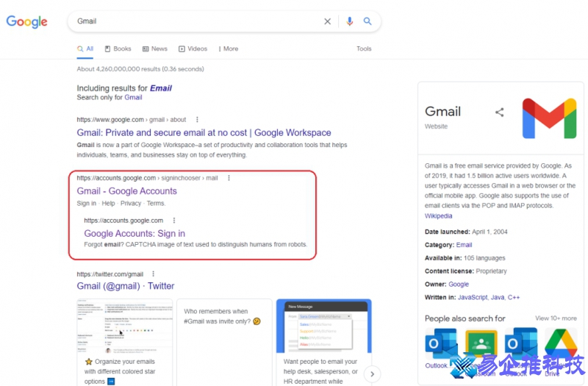This screenshot has height=386, width=588.
Task: Expand the More search filters menu
Action: pyautogui.click(x=228, y=49)
